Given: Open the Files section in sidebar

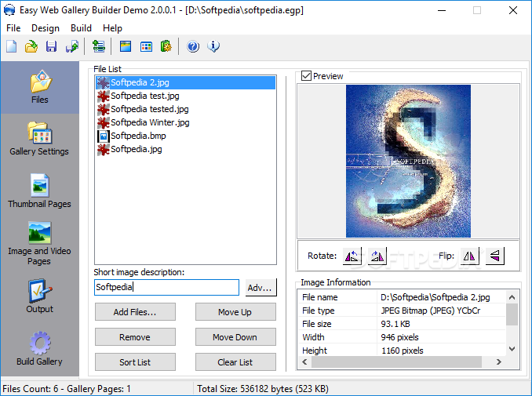Looking at the screenshot, I should click(x=40, y=87).
